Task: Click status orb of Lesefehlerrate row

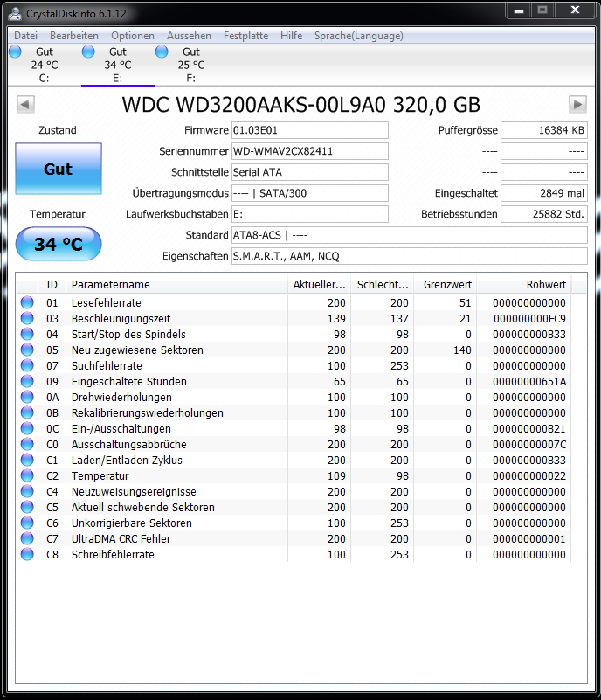Action: click(27, 302)
